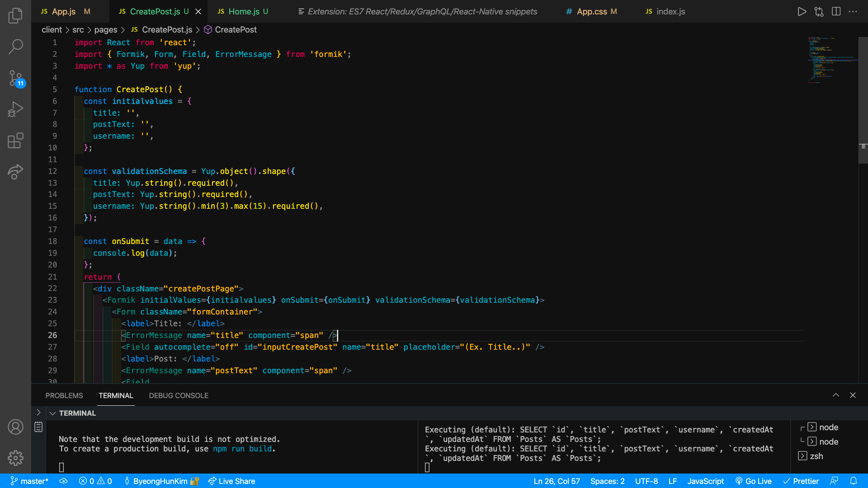The image size is (868, 488).
Task: Start the Go Live server
Action: point(754,481)
